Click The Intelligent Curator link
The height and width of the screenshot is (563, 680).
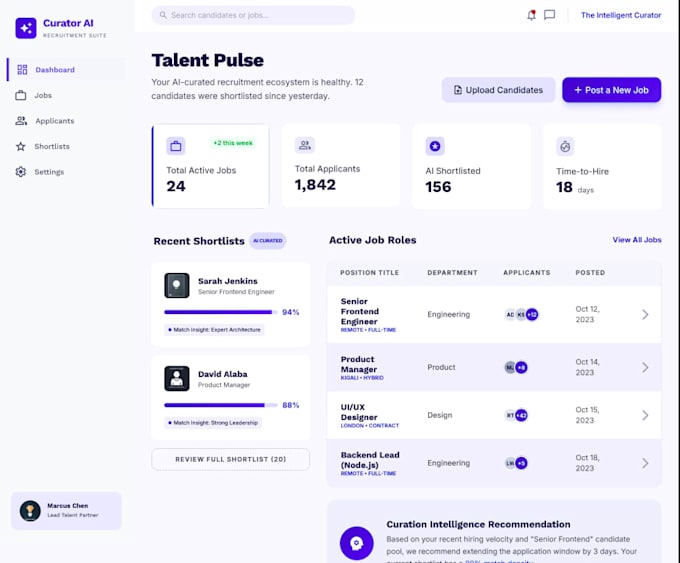pos(621,15)
